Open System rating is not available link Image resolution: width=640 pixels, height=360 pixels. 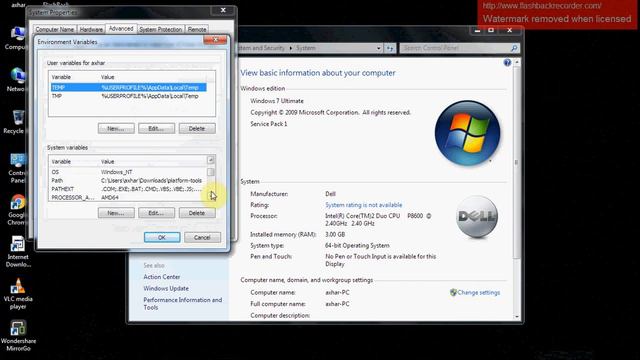[363, 205]
